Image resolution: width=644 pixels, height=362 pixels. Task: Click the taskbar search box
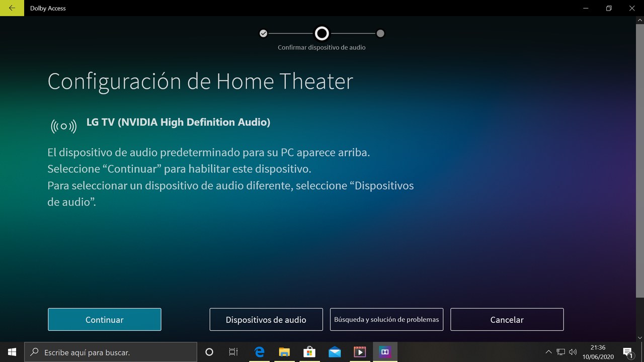(x=111, y=352)
